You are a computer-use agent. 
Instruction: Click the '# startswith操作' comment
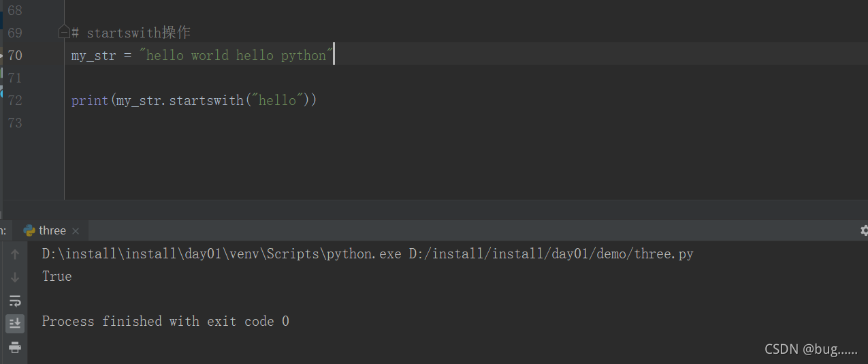[x=131, y=33]
